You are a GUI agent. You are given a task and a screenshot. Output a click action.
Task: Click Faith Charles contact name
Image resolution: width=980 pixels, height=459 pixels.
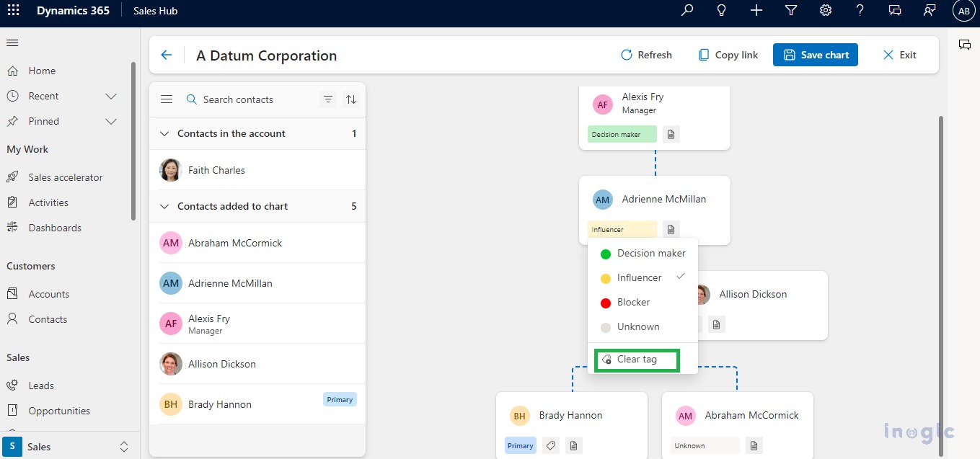216,170
